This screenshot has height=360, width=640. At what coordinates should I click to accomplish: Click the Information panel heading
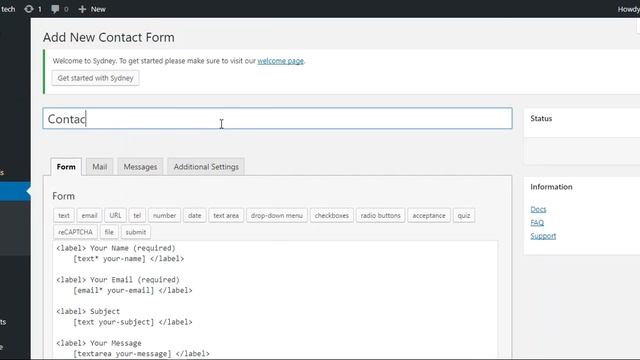click(551, 187)
